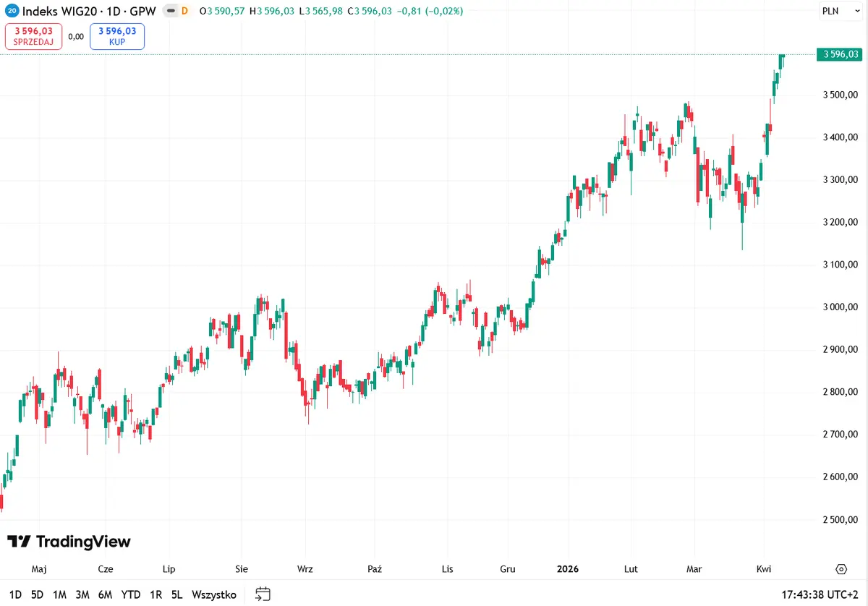Click the KUP buy button
868x606 pixels.
pos(117,36)
